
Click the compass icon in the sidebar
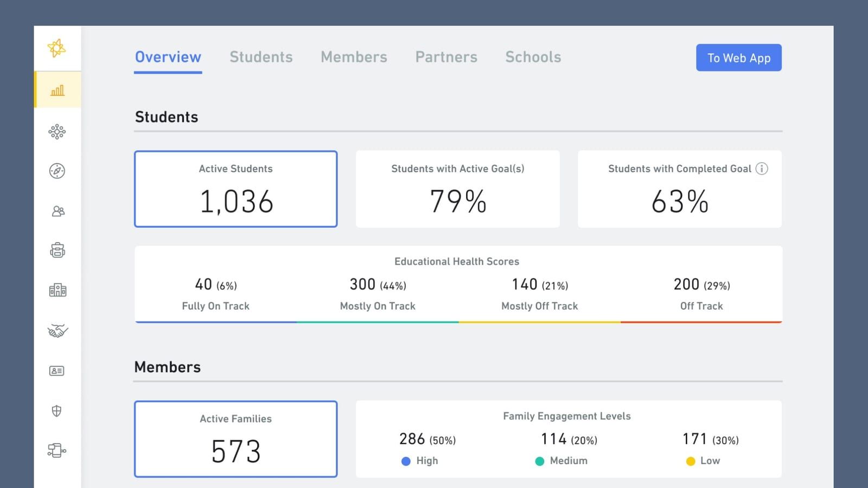coord(57,171)
